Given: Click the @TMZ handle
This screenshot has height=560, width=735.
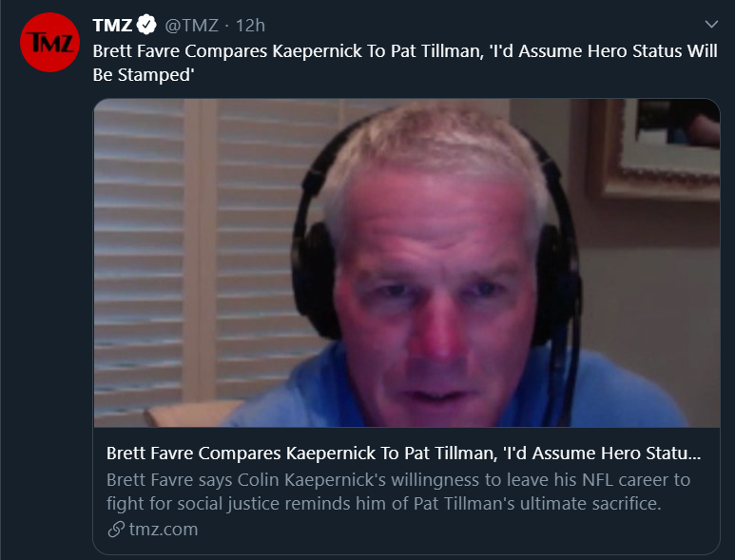Looking at the screenshot, I should [191, 25].
